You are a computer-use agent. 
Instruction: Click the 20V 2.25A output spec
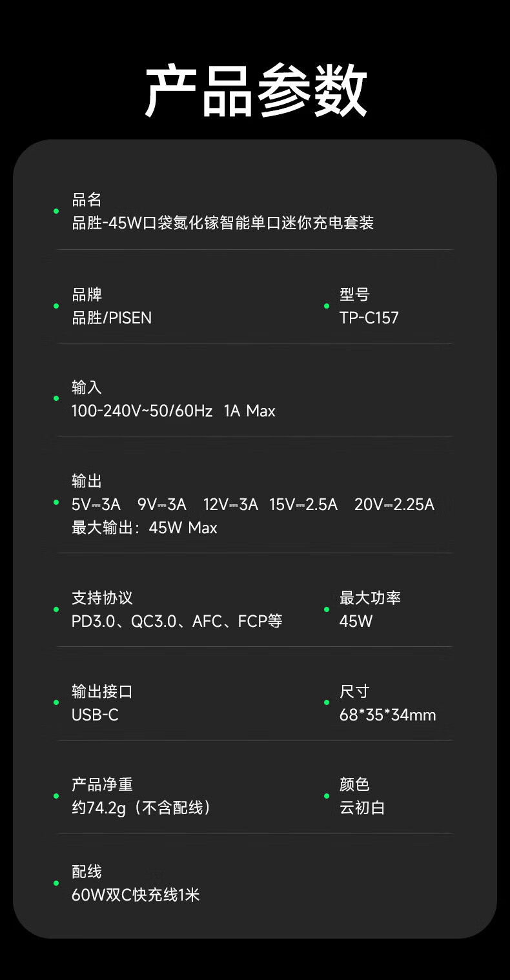(x=394, y=504)
